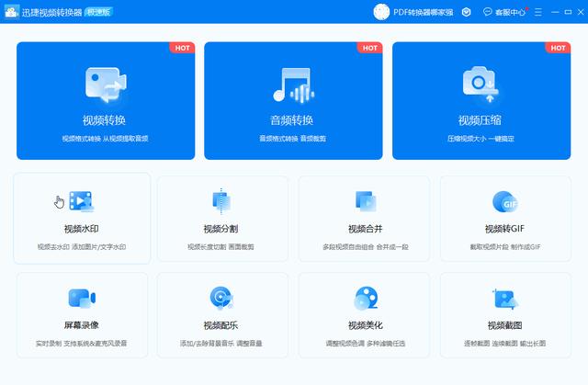Close the 迅捷视频转换器 window

click(581, 12)
